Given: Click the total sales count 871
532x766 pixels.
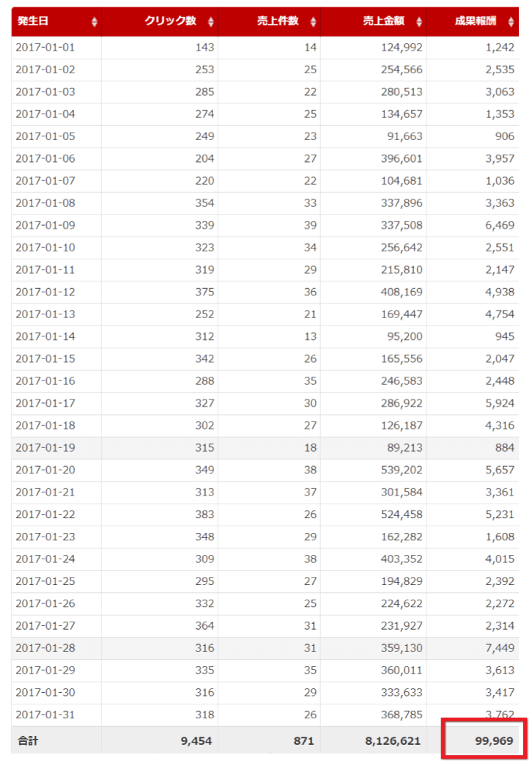Looking at the screenshot, I should [303, 741].
